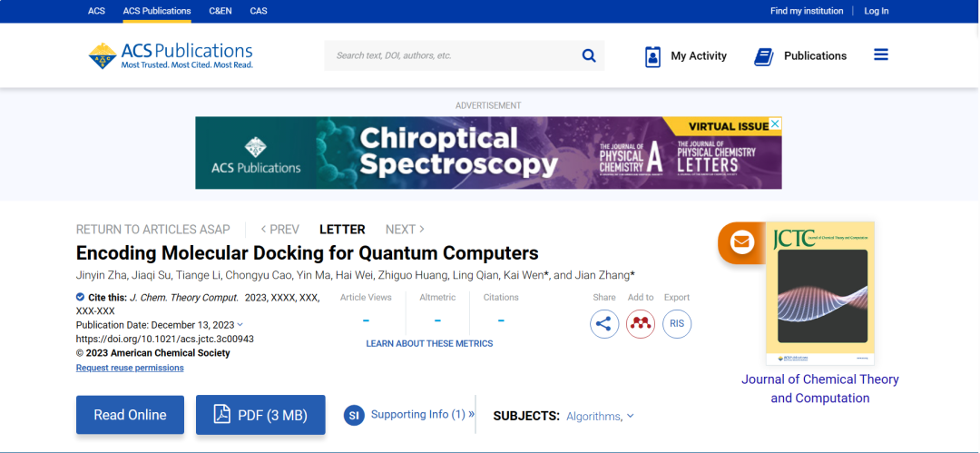
Task: Open the JCTC journal cover thumbnail
Action: click(820, 293)
